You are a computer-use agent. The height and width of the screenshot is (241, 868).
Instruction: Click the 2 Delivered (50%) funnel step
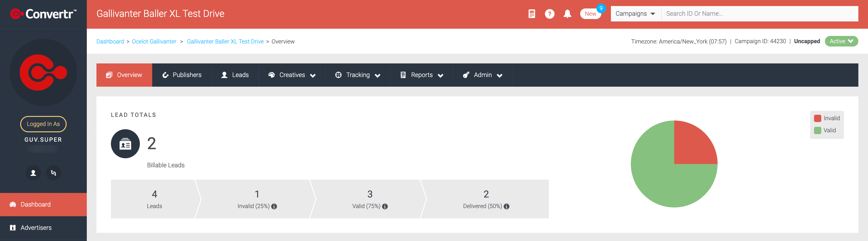[486, 199]
